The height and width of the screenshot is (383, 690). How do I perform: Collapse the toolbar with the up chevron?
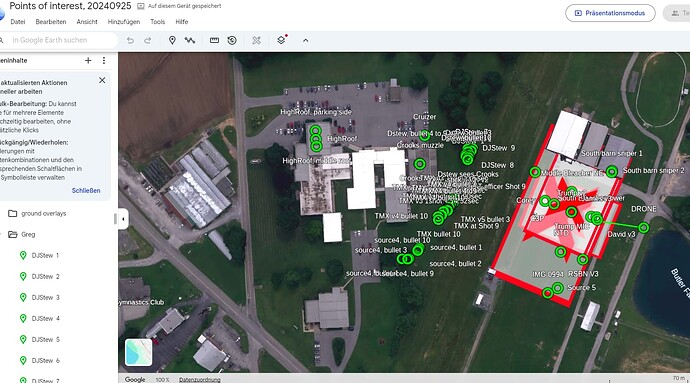coord(305,40)
